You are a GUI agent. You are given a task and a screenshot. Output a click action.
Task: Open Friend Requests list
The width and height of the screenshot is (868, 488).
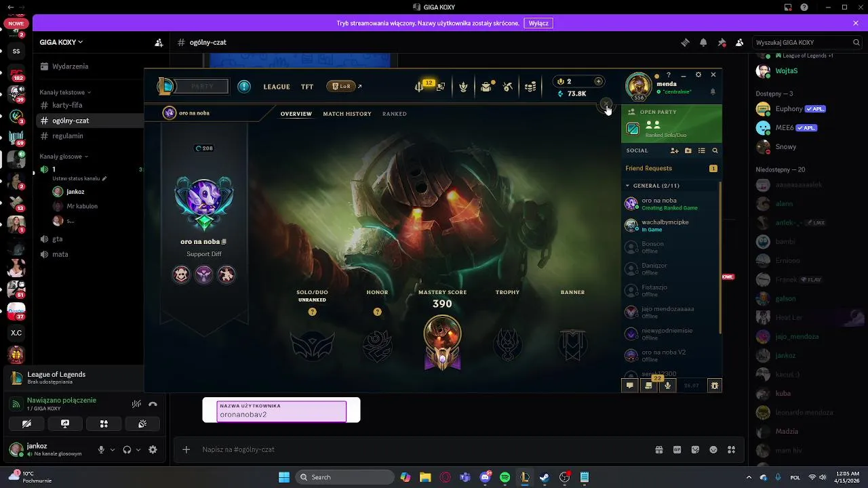tap(671, 168)
